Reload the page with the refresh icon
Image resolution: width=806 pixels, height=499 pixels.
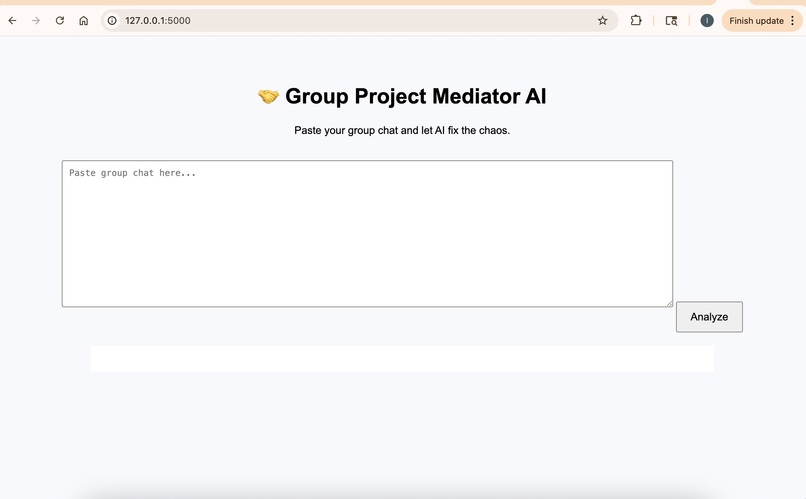[60, 21]
